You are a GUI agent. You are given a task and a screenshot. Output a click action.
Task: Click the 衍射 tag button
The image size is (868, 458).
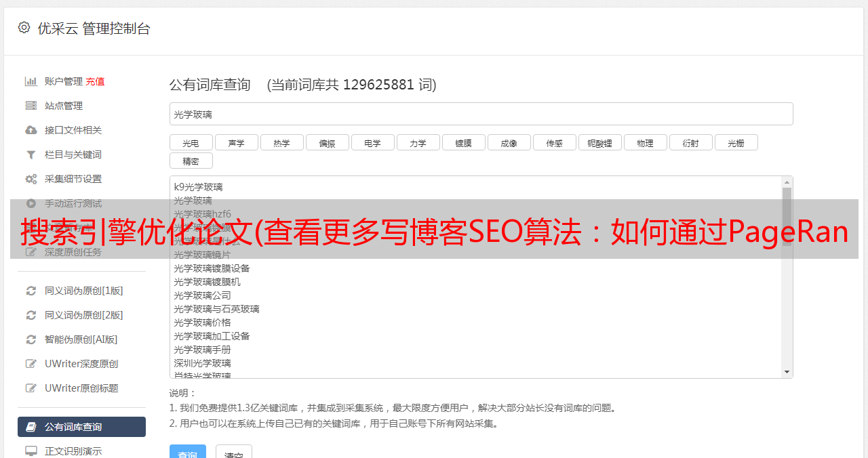pos(690,142)
